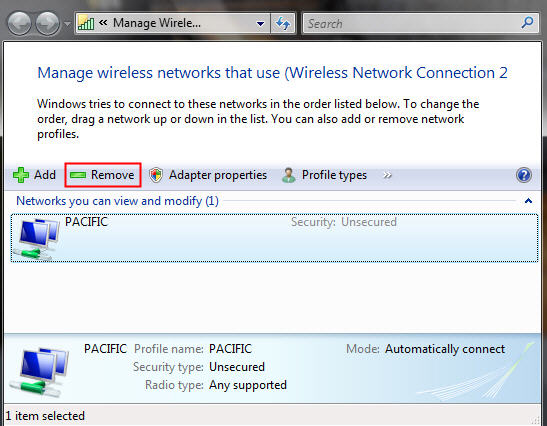Click the Profile name PACIFIC value
This screenshot has height=426, width=547.
pos(230,349)
